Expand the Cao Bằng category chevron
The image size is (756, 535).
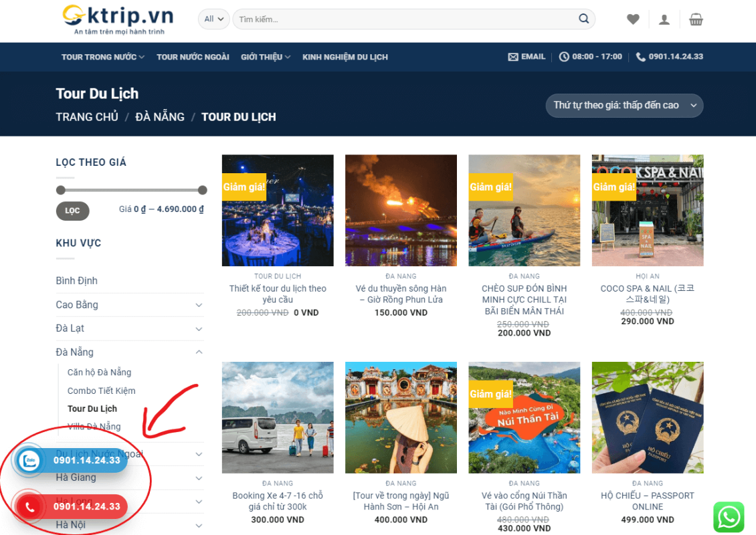[x=199, y=305]
